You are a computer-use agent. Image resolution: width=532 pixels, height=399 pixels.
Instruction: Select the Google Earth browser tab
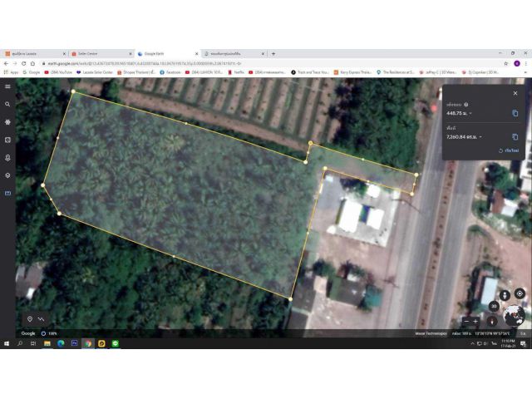167,53
